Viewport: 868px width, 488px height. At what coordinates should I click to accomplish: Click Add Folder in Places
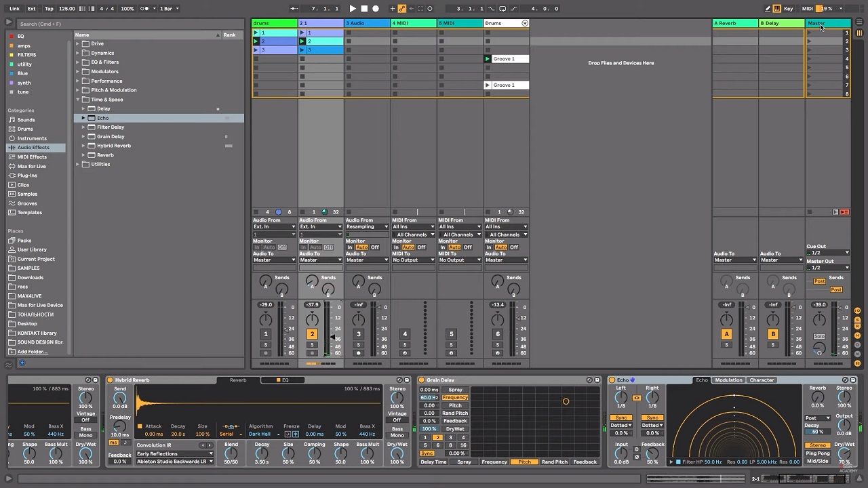(x=33, y=352)
